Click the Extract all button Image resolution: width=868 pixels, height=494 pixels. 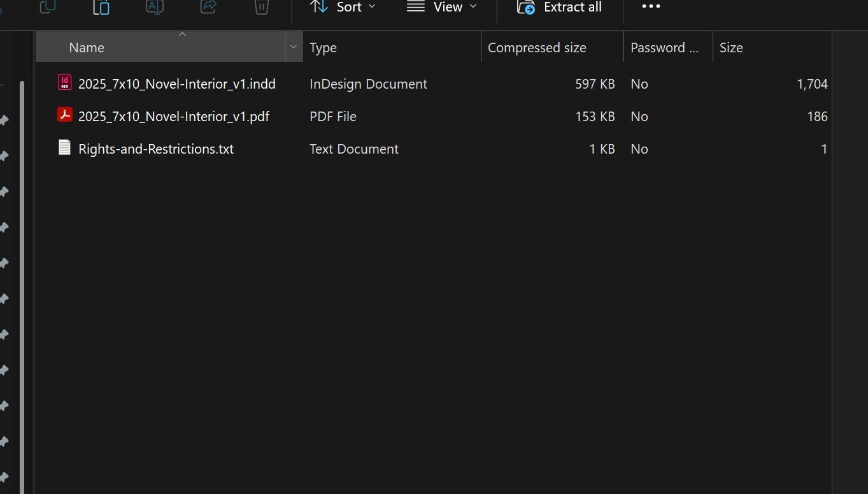(x=558, y=8)
